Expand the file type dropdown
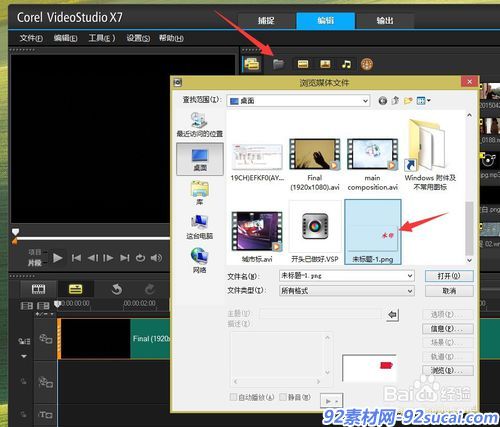Viewport: 500px width, 427px height. click(x=410, y=291)
